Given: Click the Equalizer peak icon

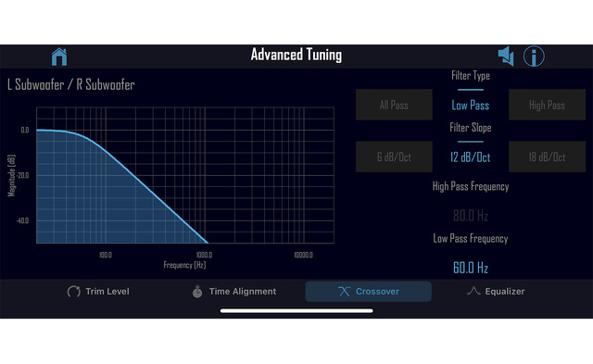Looking at the screenshot, I should 473,291.
